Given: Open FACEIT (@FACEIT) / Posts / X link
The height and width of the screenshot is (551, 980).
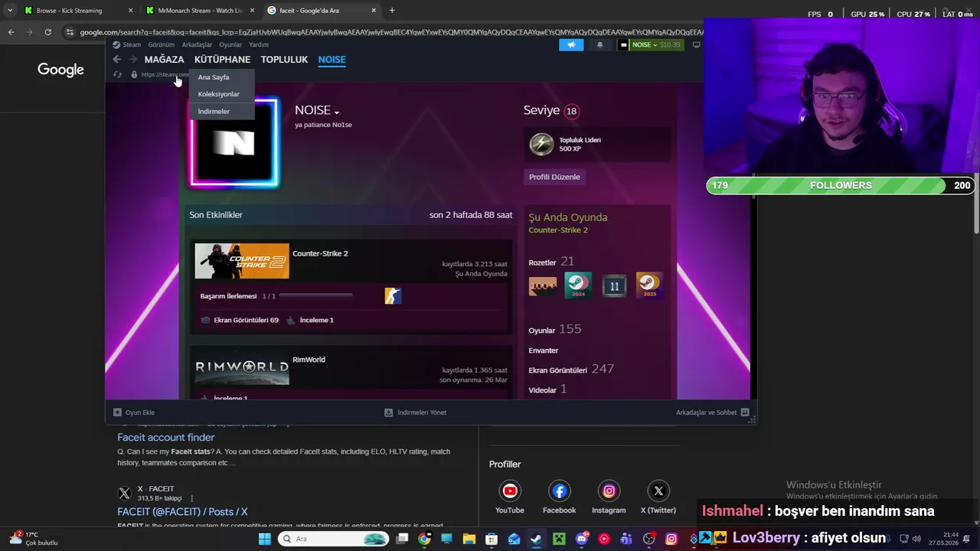Looking at the screenshot, I should tap(182, 511).
